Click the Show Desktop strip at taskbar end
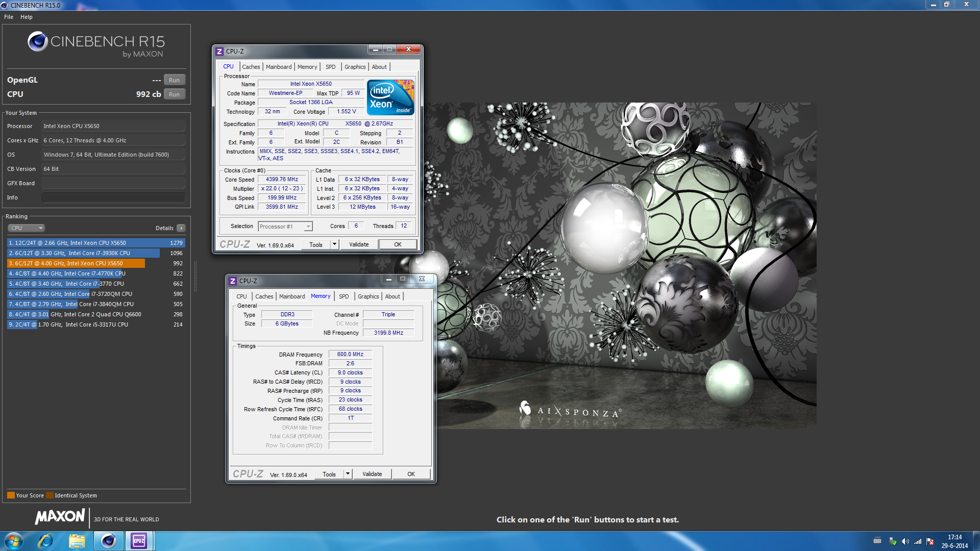Screen dimensions: 980x551 pyautogui.click(x=976, y=541)
